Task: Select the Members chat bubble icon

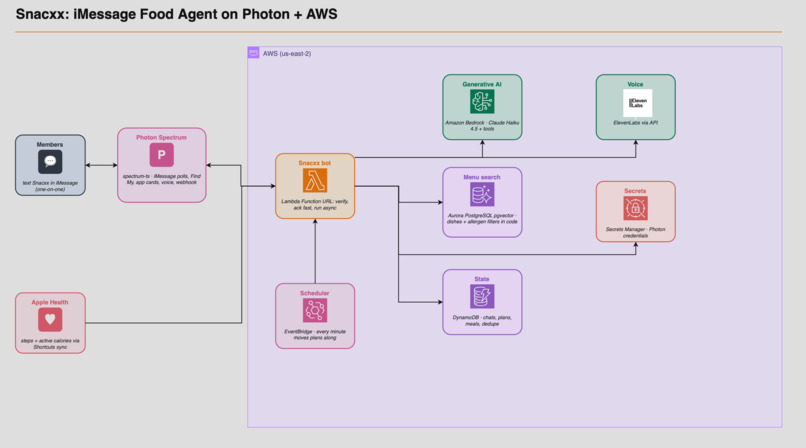Action: pyautogui.click(x=50, y=162)
